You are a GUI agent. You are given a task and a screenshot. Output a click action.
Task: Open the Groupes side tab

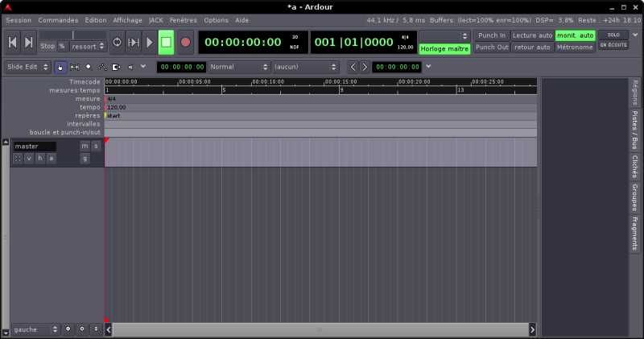click(x=635, y=197)
